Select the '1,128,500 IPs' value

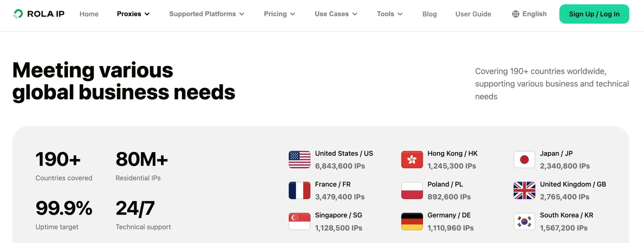(x=339, y=228)
